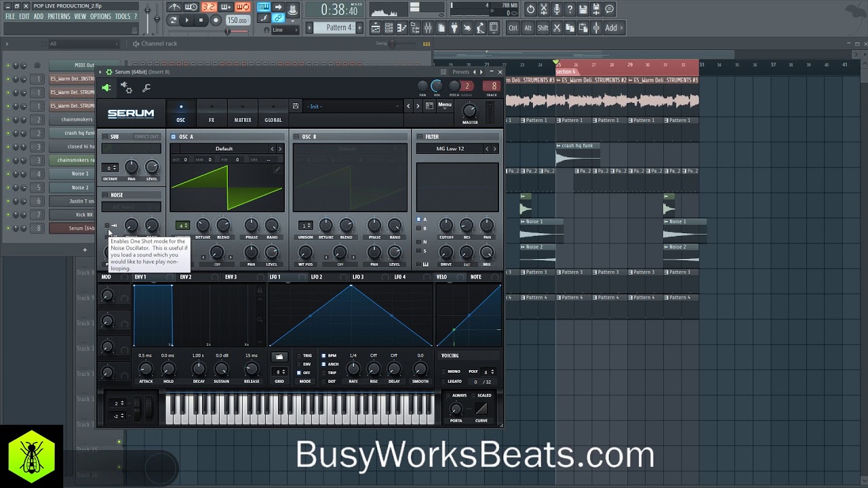Click the microphone recording icon
The height and width of the screenshot is (488, 868).
coord(557,9)
